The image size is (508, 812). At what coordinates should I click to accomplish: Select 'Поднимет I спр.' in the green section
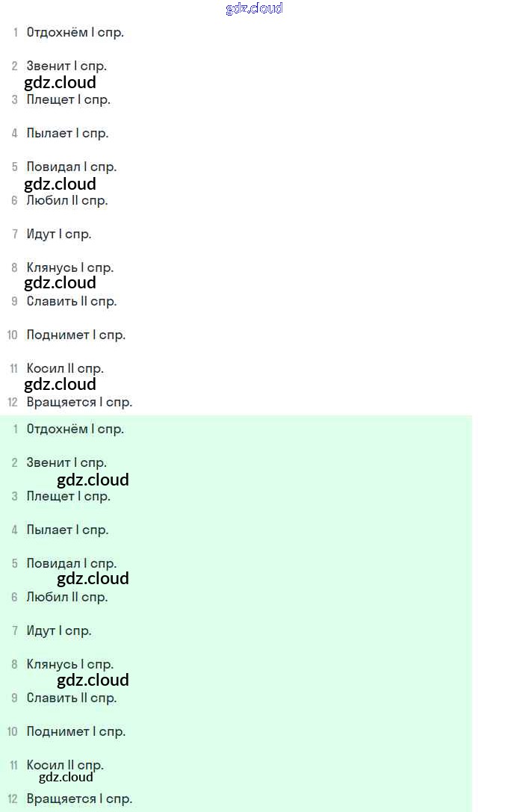pyautogui.click(x=76, y=731)
